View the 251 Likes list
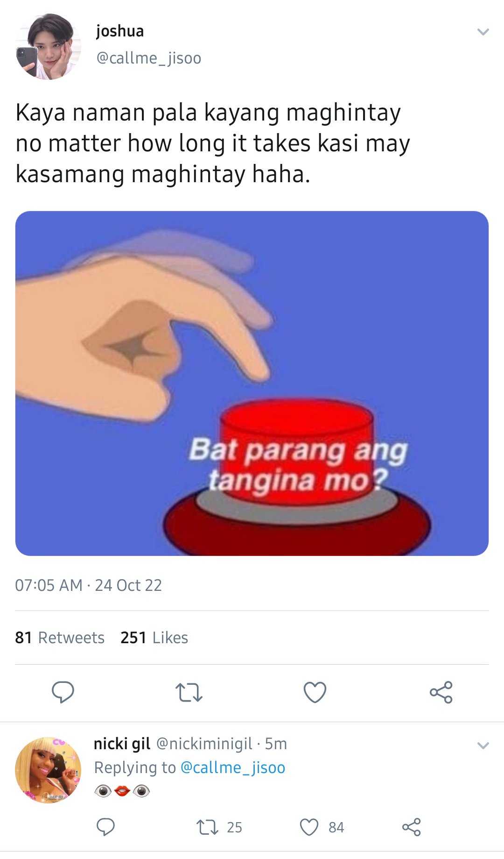This screenshot has width=504, height=859. [154, 638]
